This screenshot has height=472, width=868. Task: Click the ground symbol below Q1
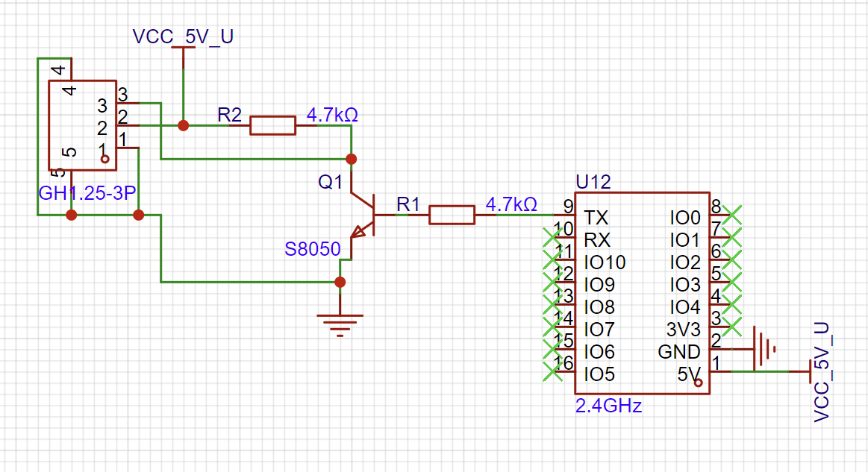[340, 321]
